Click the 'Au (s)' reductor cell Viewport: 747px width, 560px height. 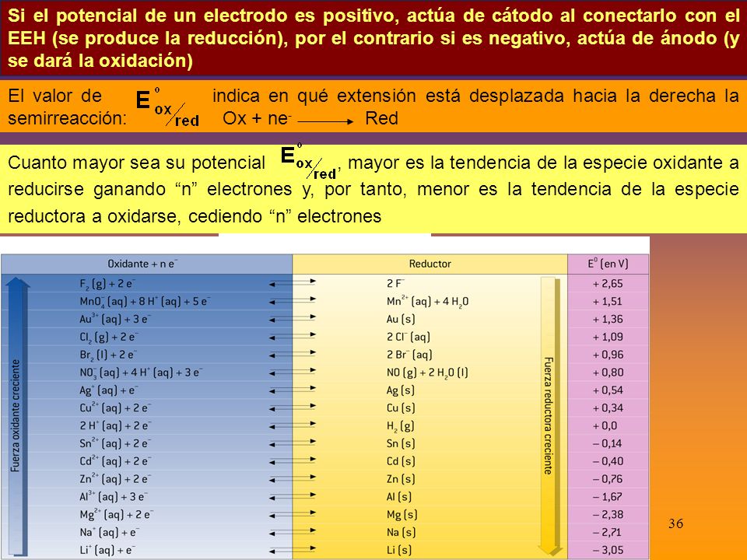[401, 319]
